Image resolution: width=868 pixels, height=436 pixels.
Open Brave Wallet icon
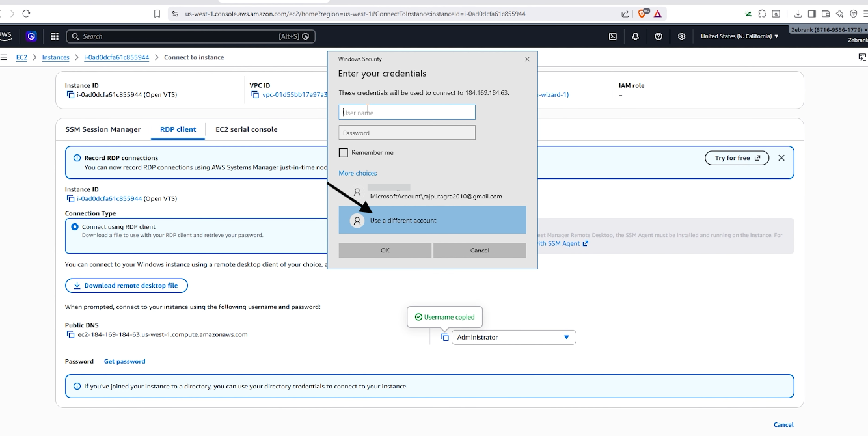click(x=826, y=14)
